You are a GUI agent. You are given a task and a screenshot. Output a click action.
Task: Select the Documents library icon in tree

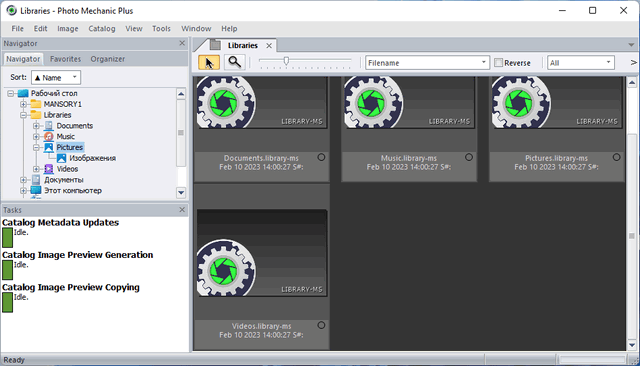[49, 126]
